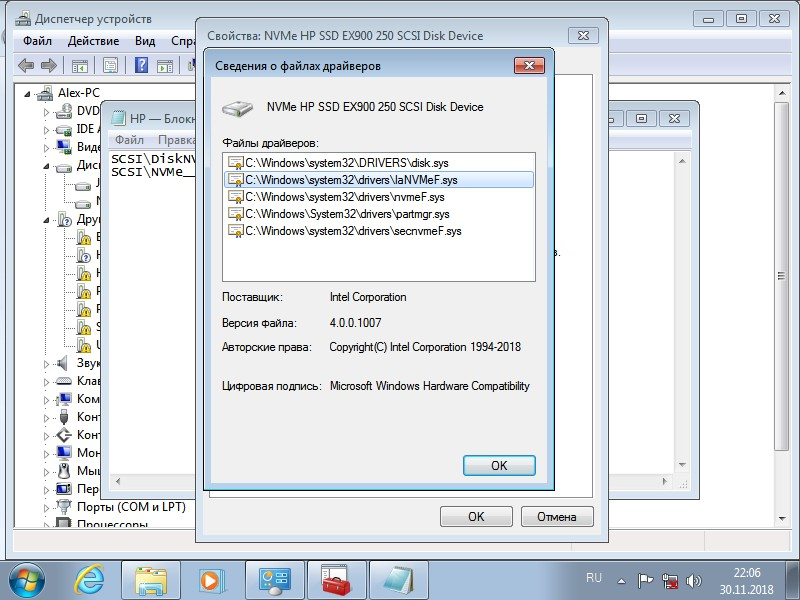The image size is (800, 600).
Task: Open the Файл menu in Notepad
Action: [129, 140]
